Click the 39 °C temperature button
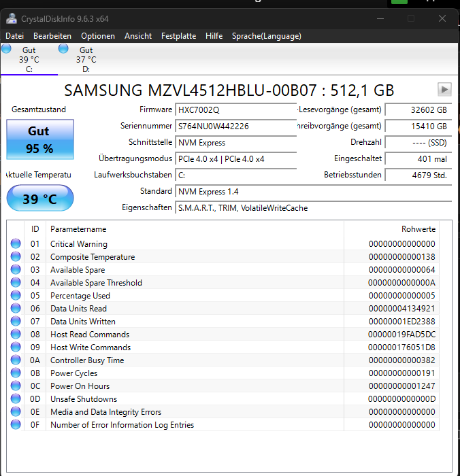 (x=40, y=199)
